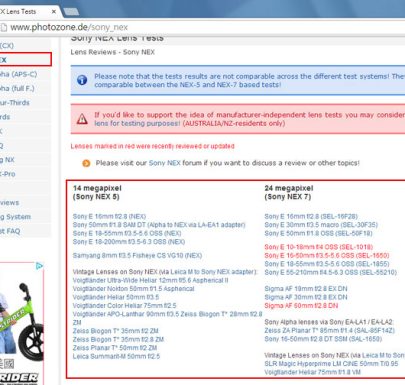
Task: Click the orange arrow bullet icon
Action: 86,163
